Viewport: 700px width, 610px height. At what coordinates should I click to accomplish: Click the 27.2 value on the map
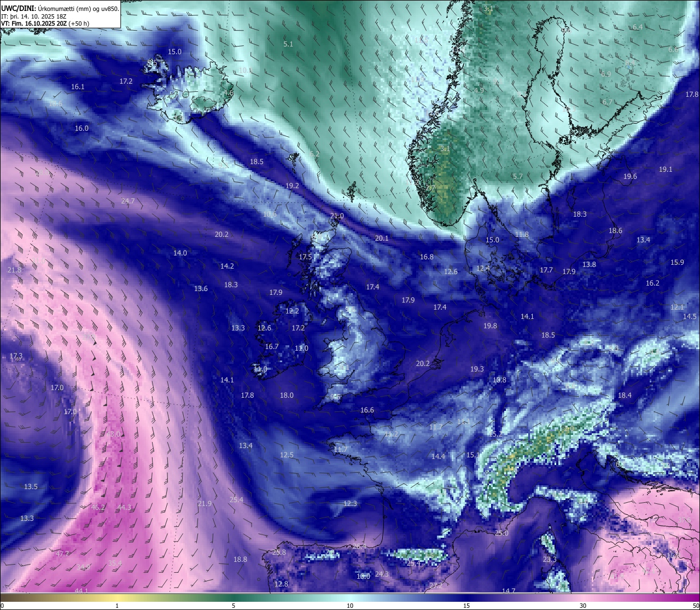pyautogui.click(x=436, y=585)
